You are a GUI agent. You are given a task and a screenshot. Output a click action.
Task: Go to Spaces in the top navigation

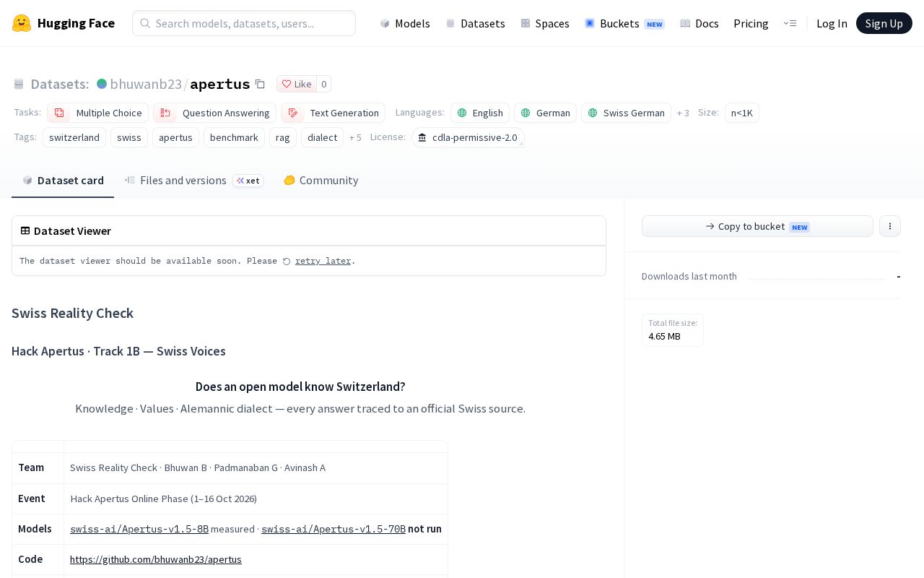(x=545, y=23)
